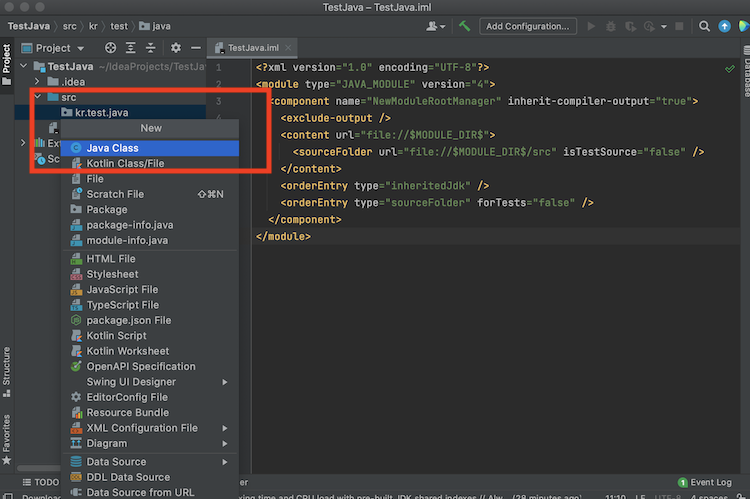750x499 pixels.
Task: Open Search Everywhere magnifier icon
Action: point(704,26)
